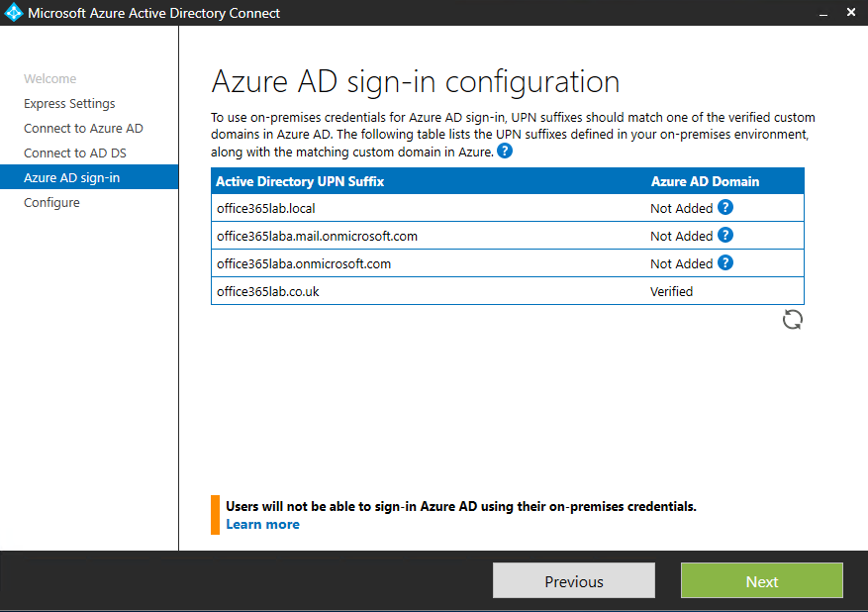Select the Connect to AD DS step
This screenshot has height=612, width=868.
(x=75, y=153)
